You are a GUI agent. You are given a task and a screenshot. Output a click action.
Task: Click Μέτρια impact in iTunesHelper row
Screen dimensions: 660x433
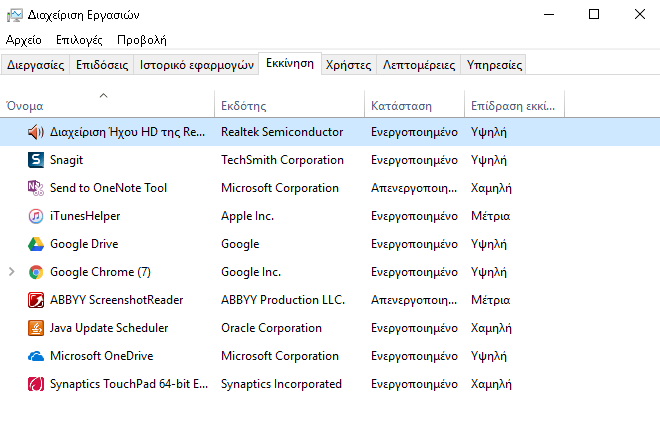pyautogui.click(x=490, y=216)
